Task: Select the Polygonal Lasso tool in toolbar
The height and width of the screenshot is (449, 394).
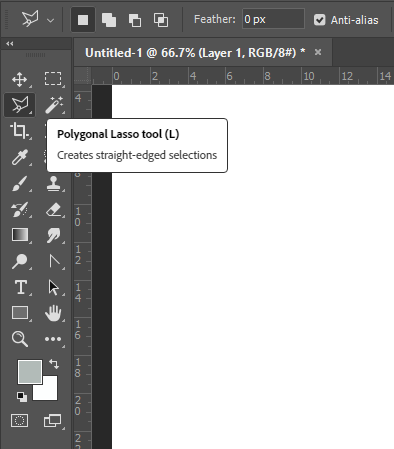Action: (20, 105)
